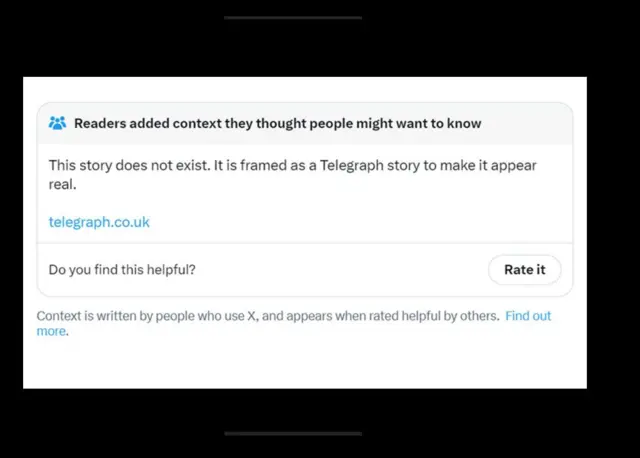Image resolution: width=640 pixels, height=458 pixels.
Task: Click "Context is written by people" footer text
Action: (x=120, y=316)
